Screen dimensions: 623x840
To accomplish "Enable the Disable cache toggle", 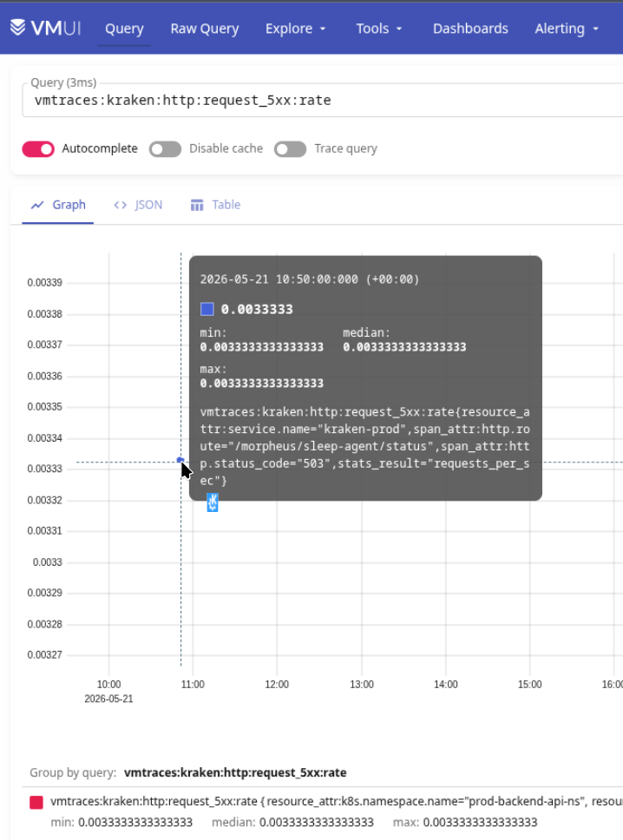I will pos(165,149).
